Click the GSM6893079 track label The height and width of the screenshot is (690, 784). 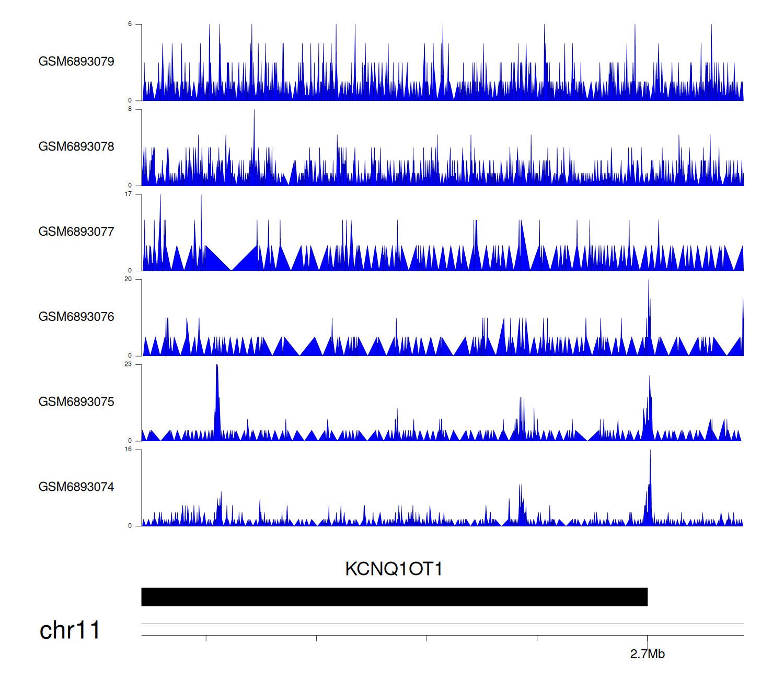(x=76, y=62)
